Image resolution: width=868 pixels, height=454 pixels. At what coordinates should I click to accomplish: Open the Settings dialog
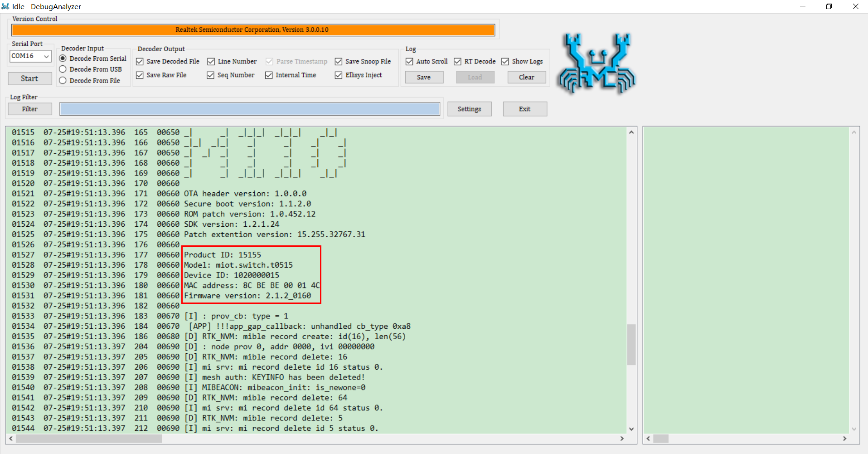click(469, 109)
